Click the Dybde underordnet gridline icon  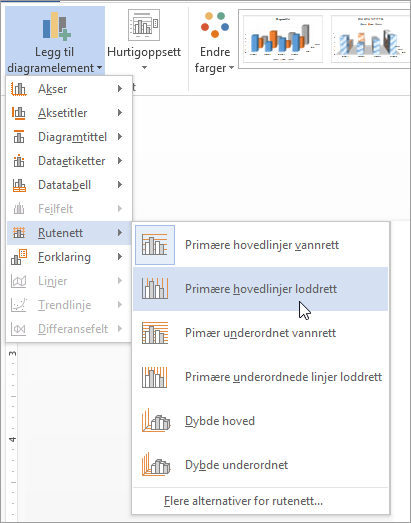(x=156, y=465)
